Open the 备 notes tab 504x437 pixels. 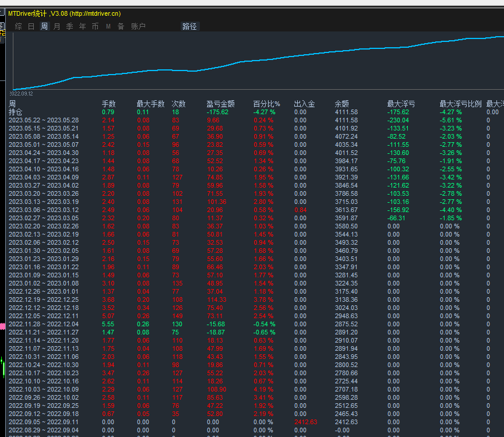tap(121, 26)
